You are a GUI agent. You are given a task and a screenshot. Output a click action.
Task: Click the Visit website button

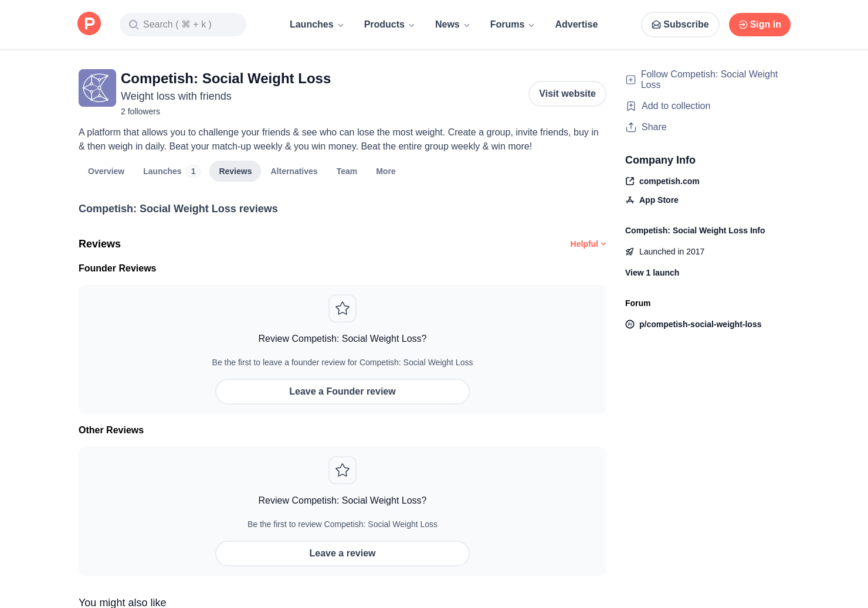point(567,94)
